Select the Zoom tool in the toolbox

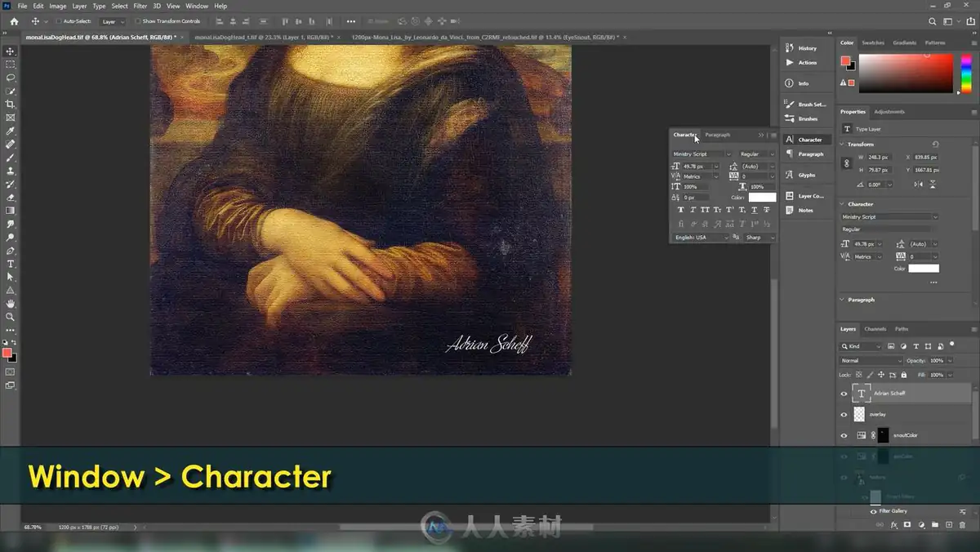point(11,317)
